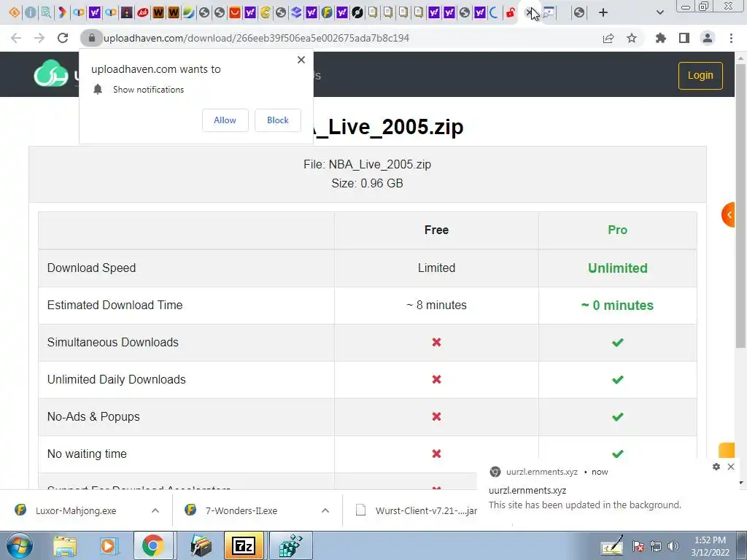Open the network tray icon
The width and height of the screenshot is (747, 560).
(x=656, y=546)
